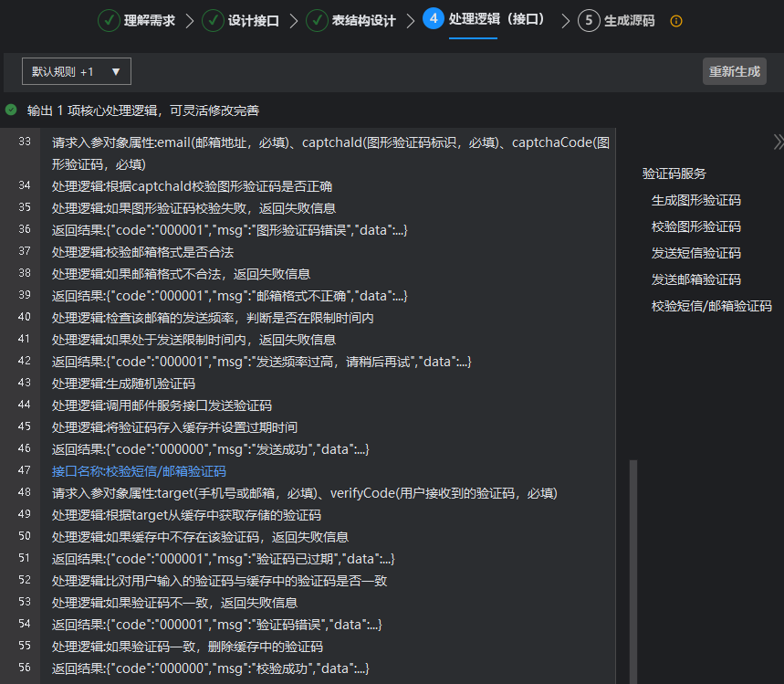Click the arrow between 处理逻辑 and 生成源码
Image resolution: width=784 pixels, height=684 pixels.
pos(566,20)
